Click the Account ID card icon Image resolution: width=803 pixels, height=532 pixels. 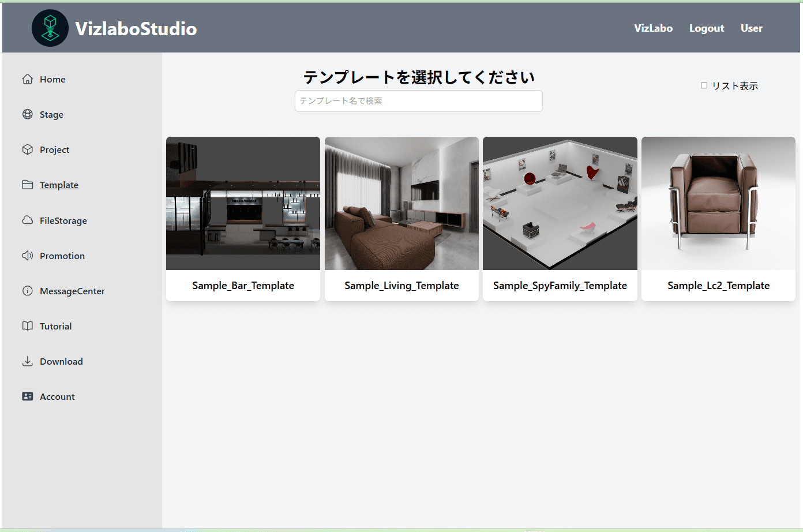tap(27, 396)
